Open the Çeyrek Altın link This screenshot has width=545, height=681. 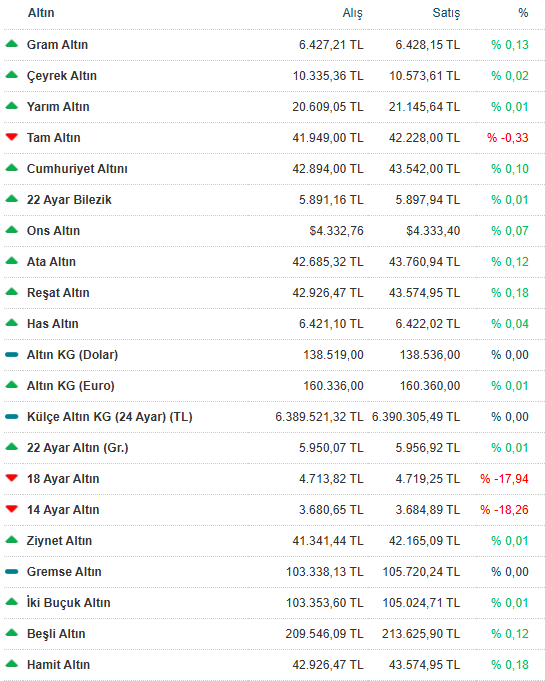tap(62, 76)
